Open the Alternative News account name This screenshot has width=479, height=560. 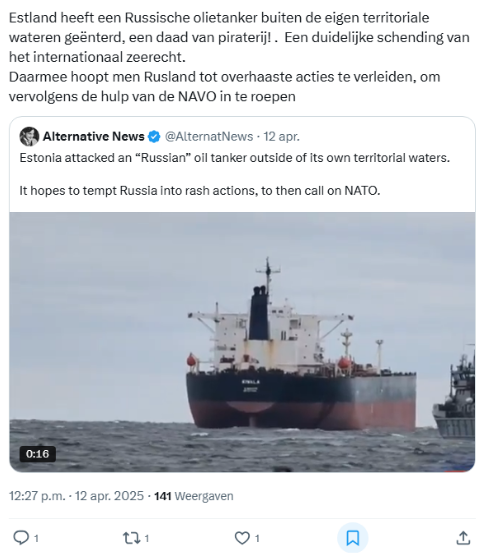pos(94,136)
